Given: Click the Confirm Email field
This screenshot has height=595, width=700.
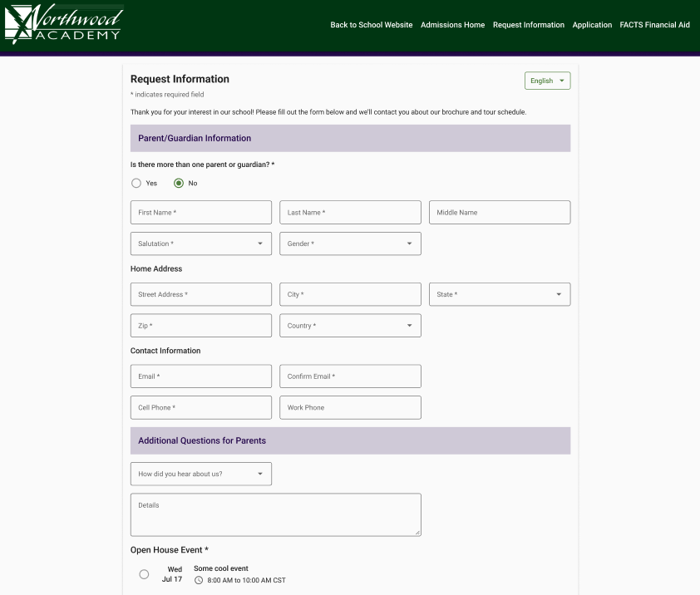Looking at the screenshot, I should coord(350,376).
